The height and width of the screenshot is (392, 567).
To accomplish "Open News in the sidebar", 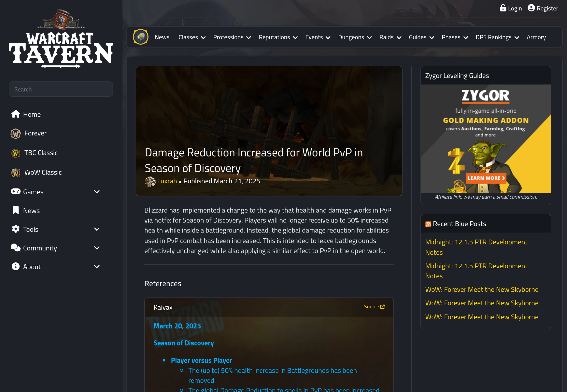I will (x=31, y=211).
